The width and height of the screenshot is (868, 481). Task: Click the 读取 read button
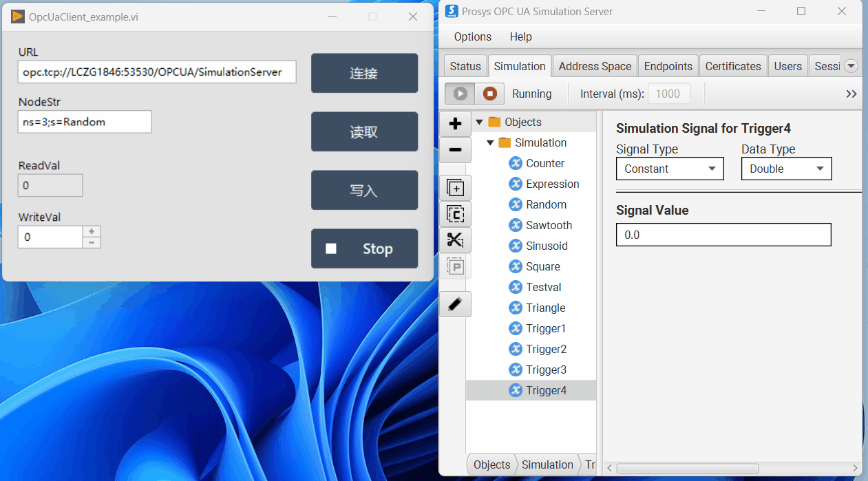[364, 131]
